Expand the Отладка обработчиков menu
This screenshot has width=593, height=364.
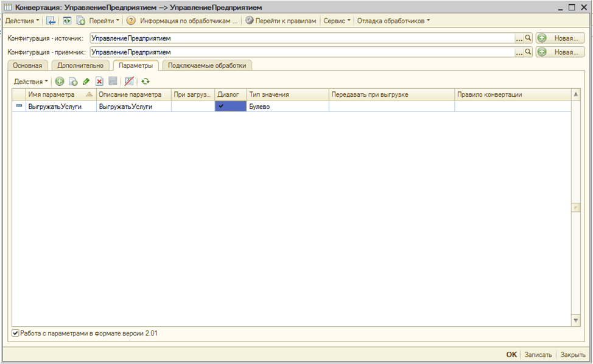click(393, 21)
